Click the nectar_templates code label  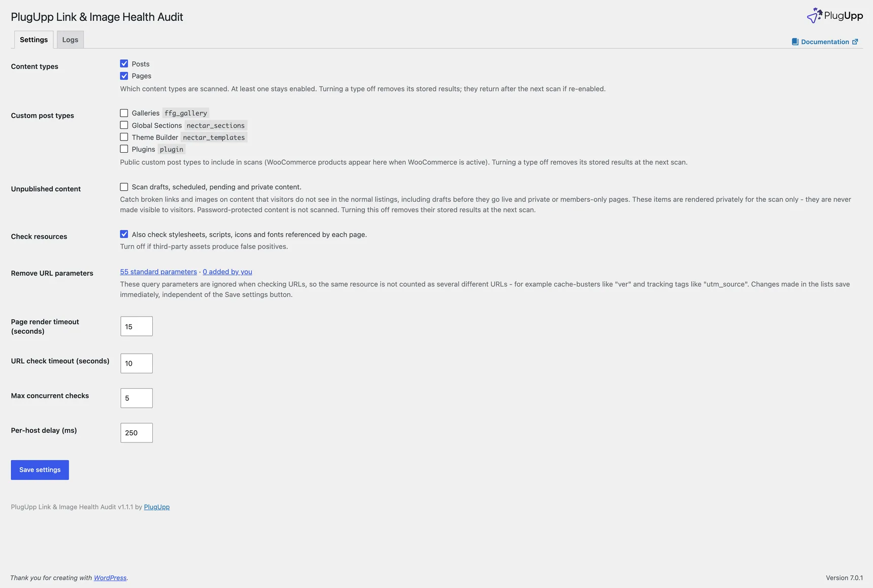click(214, 137)
